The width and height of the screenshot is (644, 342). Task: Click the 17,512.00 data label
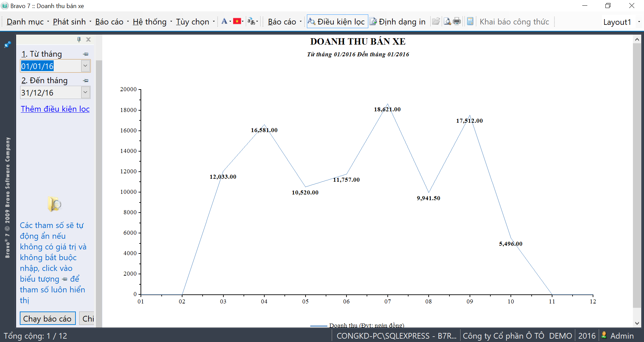pyautogui.click(x=470, y=121)
